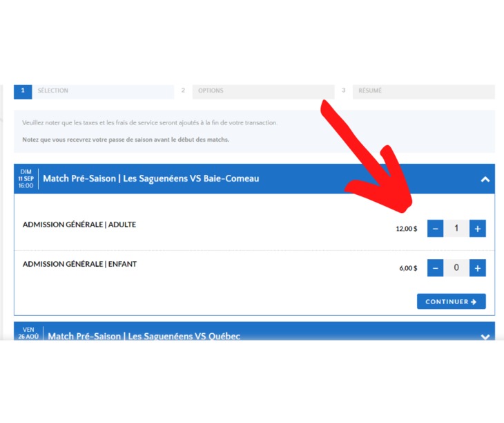The height and width of the screenshot is (423, 504).
Task: Decrease child (Enfant) ticket quantity
Action: pyautogui.click(x=435, y=268)
